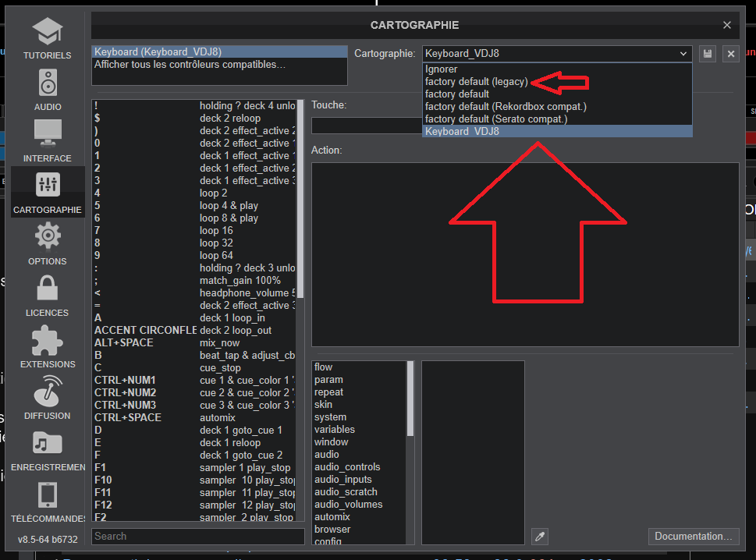Open the Audio settings speaker icon
Viewport: 756px width, 560px height.
[x=48, y=83]
